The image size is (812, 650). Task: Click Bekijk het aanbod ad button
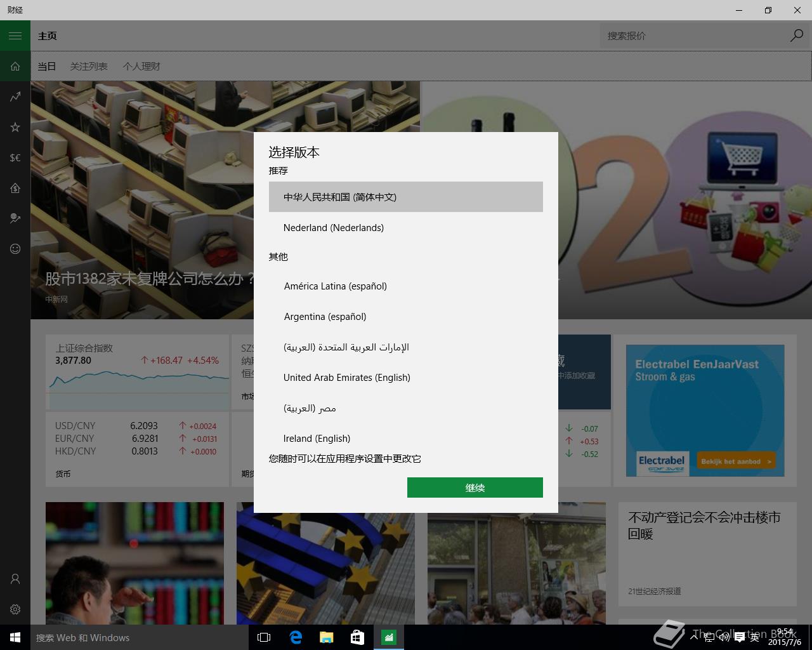point(736,461)
